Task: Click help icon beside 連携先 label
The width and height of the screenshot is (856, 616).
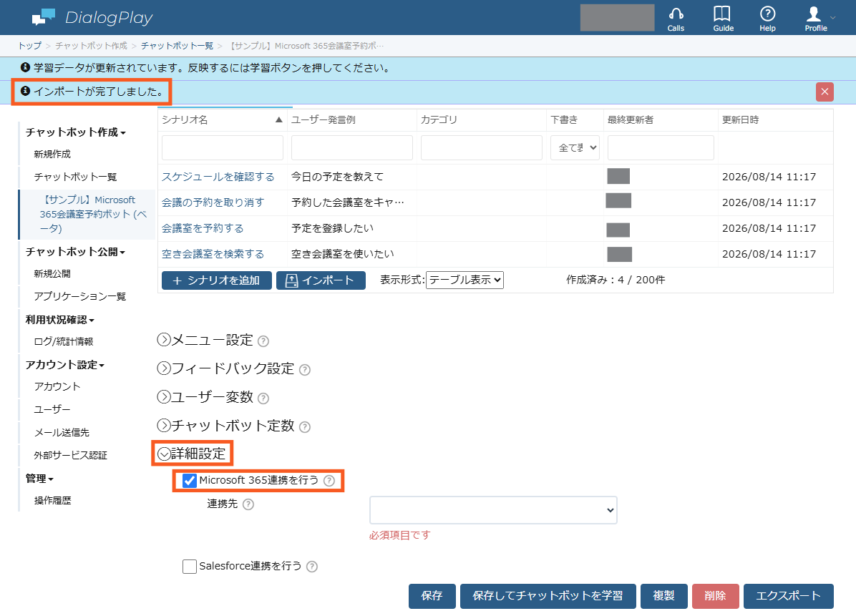Action: (248, 504)
